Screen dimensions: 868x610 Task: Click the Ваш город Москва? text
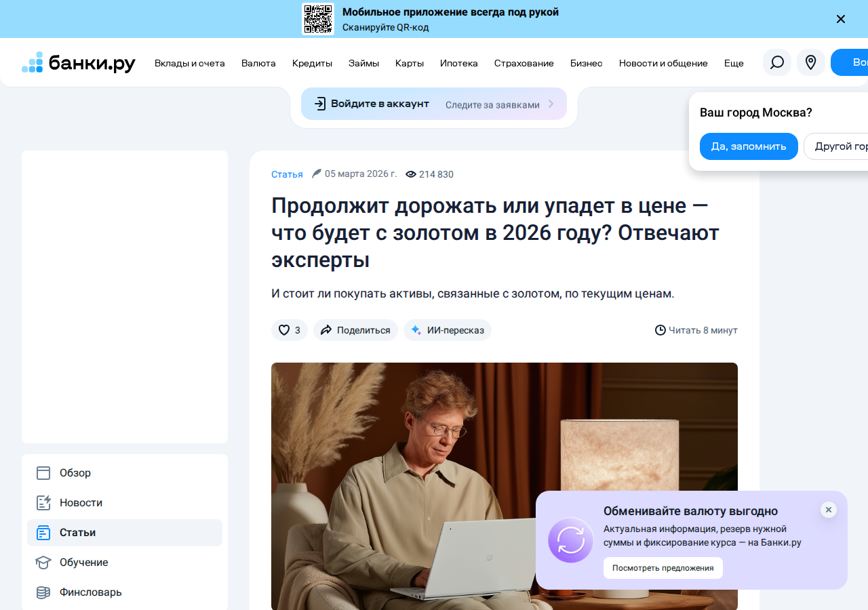click(756, 113)
